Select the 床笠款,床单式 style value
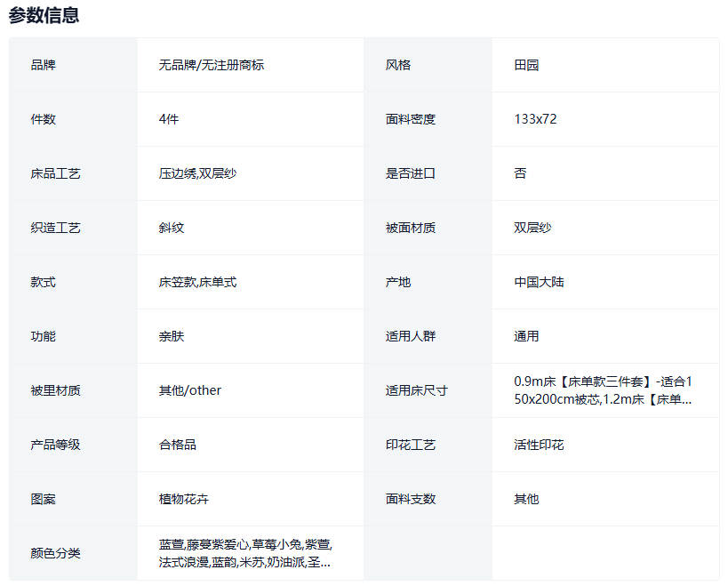The height and width of the screenshot is (586, 728). 197,282
